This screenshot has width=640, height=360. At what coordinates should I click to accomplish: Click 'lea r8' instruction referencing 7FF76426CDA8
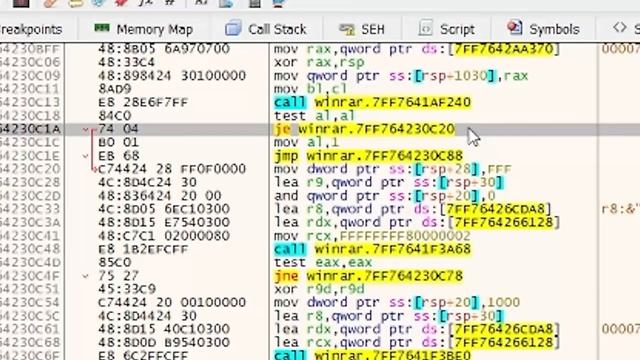[x=413, y=209]
